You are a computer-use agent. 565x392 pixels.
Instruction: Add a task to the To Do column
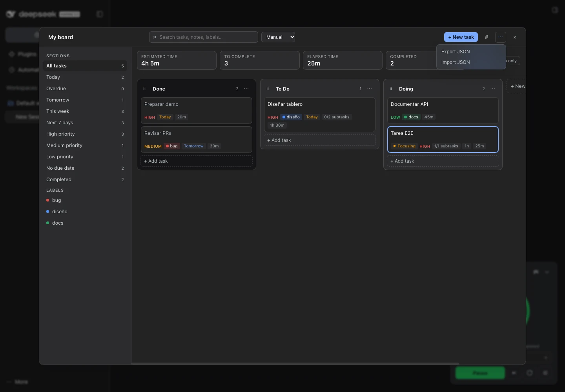click(x=320, y=140)
